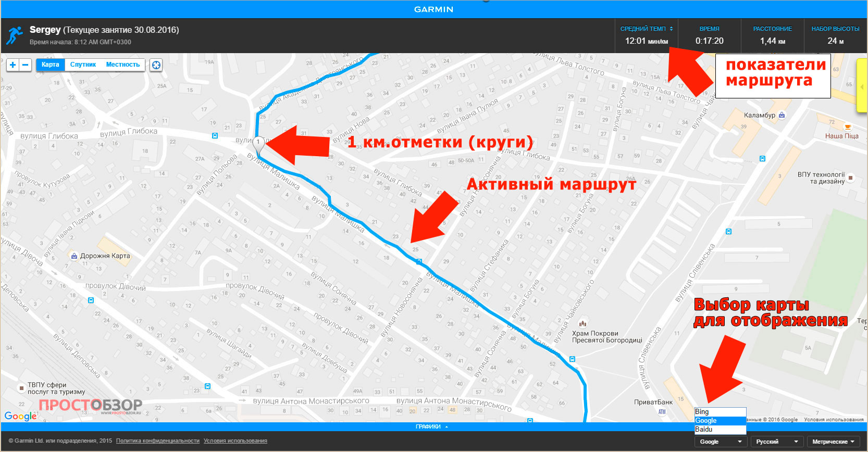
Task: Open the Русский language dropdown
Action: pos(777,442)
